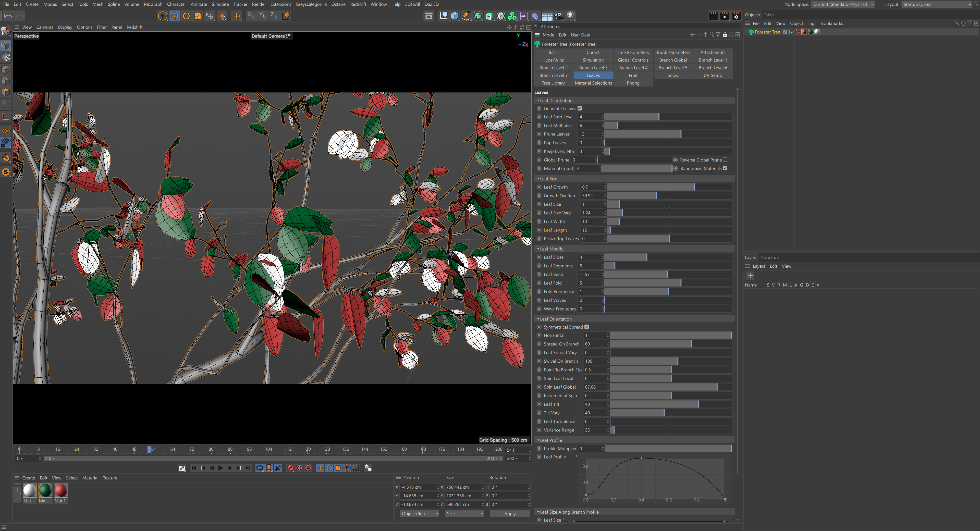Image resolution: width=980 pixels, height=531 pixels.
Task: Toggle timeline loop playback mode
Action: 260,468
